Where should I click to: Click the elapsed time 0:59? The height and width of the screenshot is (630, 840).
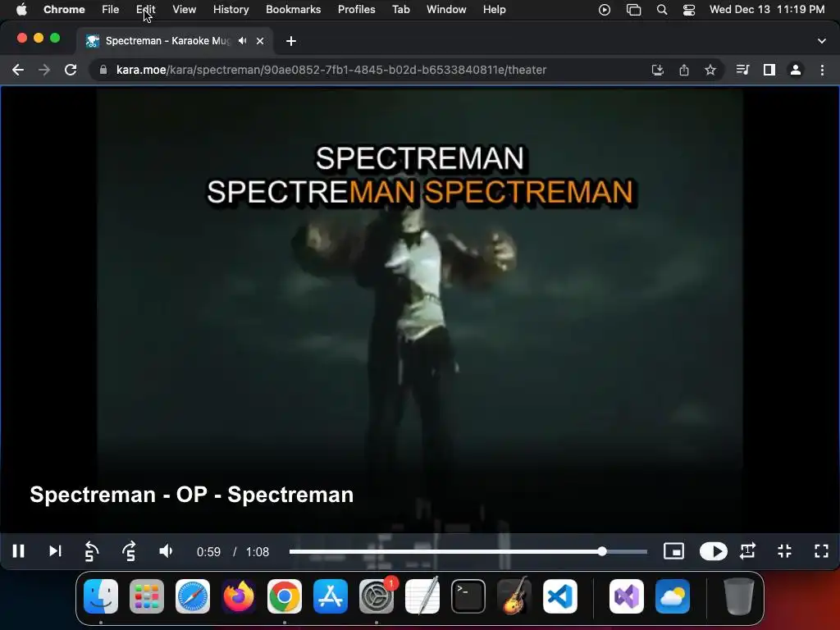(x=208, y=552)
